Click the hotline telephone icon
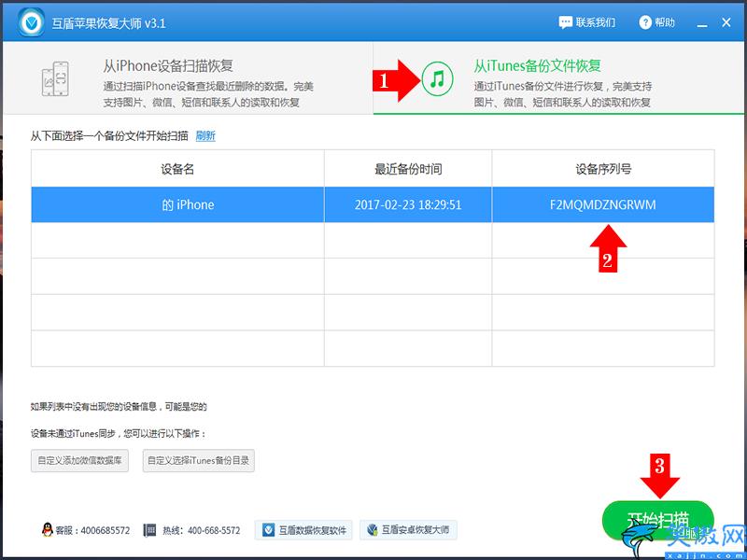The image size is (747, 560). click(149, 530)
